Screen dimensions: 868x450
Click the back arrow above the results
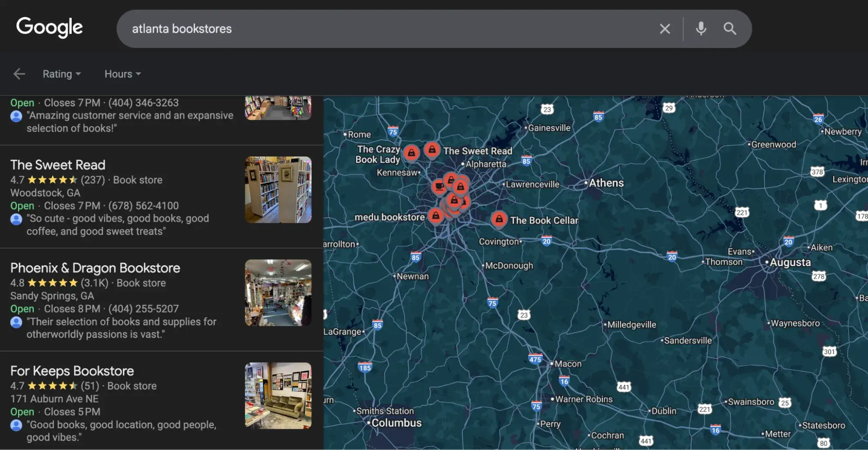[x=19, y=73]
